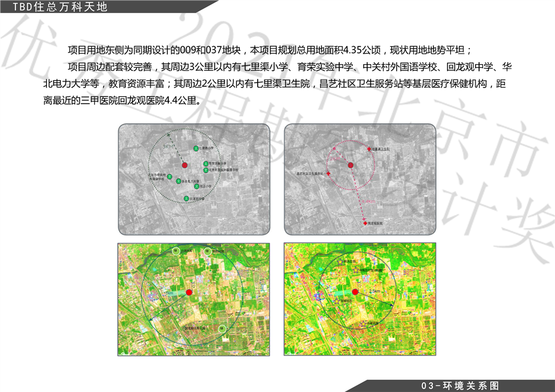Click the red center dot on the bottom-right colored map
Screen dimensions: 555x392
coord(355,292)
